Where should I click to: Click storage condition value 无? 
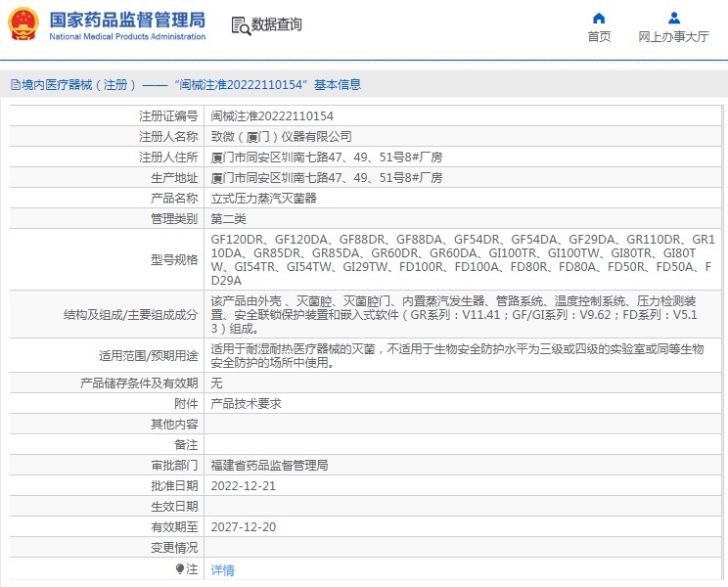[x=216, y=383]
